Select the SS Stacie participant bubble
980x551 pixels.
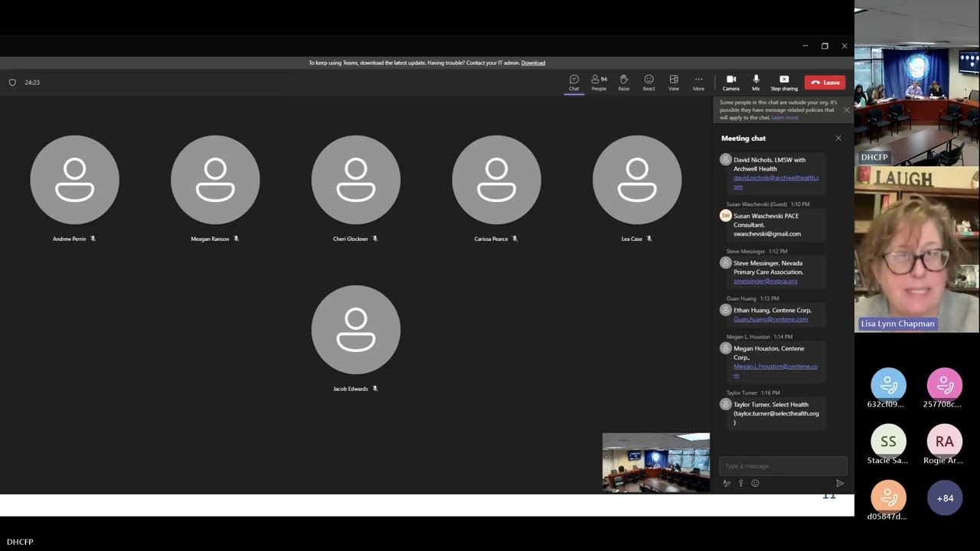(x=888, y=442)
